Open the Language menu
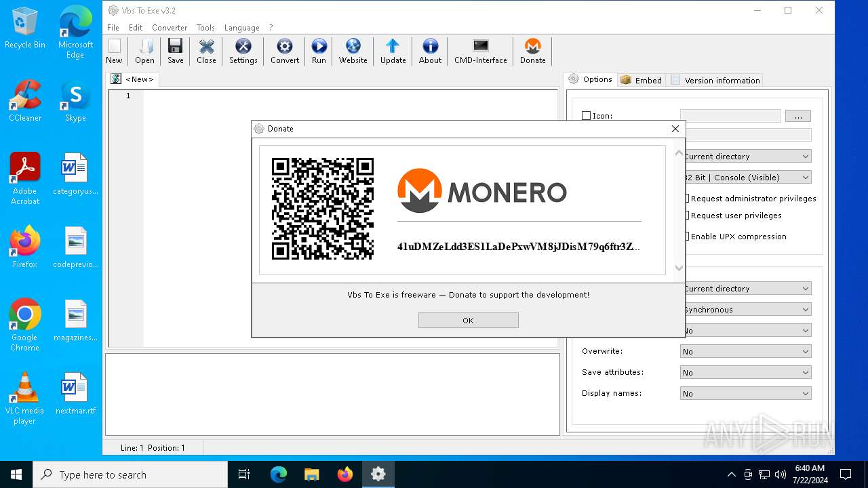 [241, 28]
